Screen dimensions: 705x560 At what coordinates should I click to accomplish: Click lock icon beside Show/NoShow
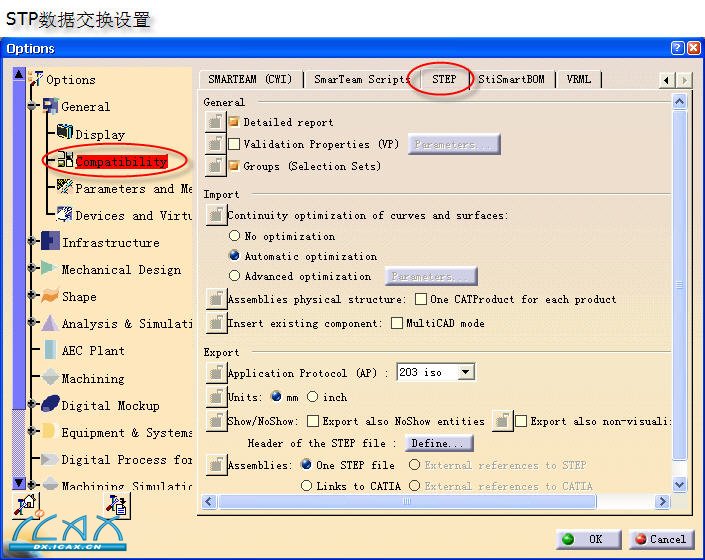pyautogui.click(x=216, y=421)
